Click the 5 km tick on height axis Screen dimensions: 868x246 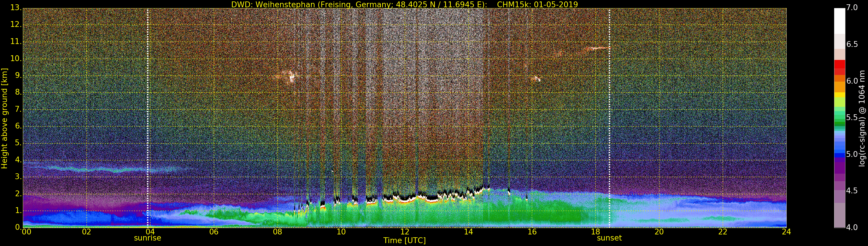17,143
